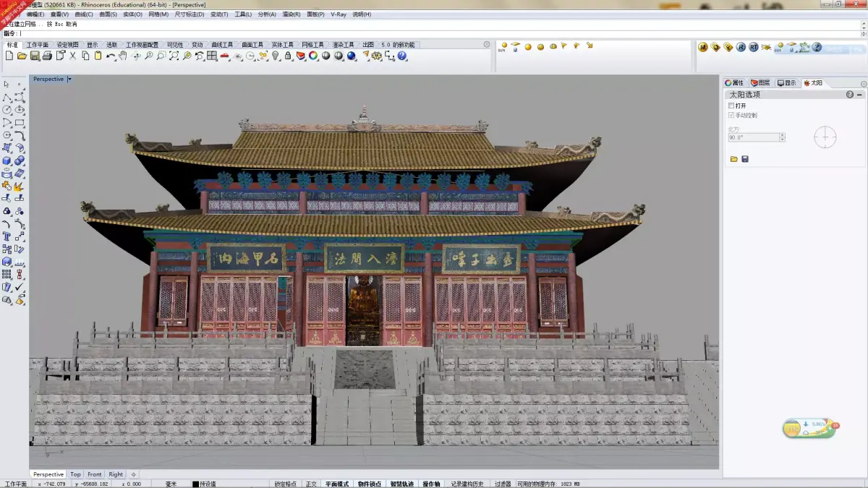Open the V-Ray menu
The image size is (868, 488).
(x=338, y=14)
